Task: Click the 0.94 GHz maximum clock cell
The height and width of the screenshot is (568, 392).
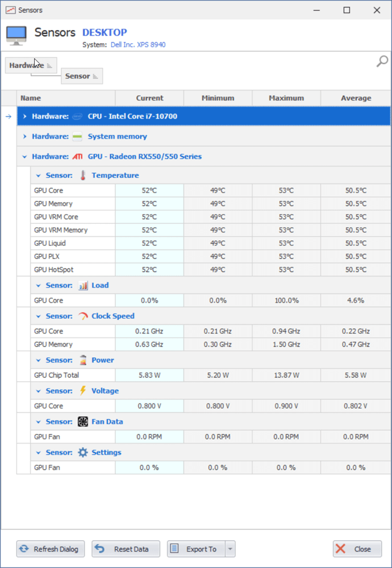Action: tap(286, 332)
